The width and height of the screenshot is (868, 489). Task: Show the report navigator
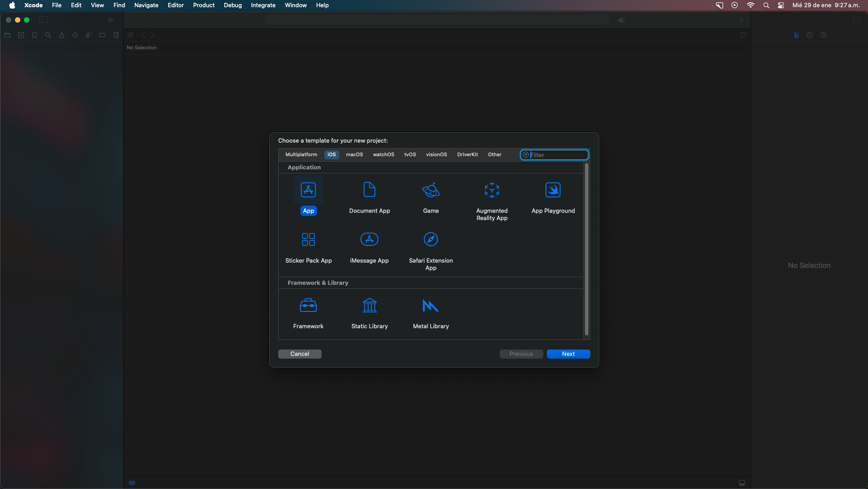coord(116,35)
